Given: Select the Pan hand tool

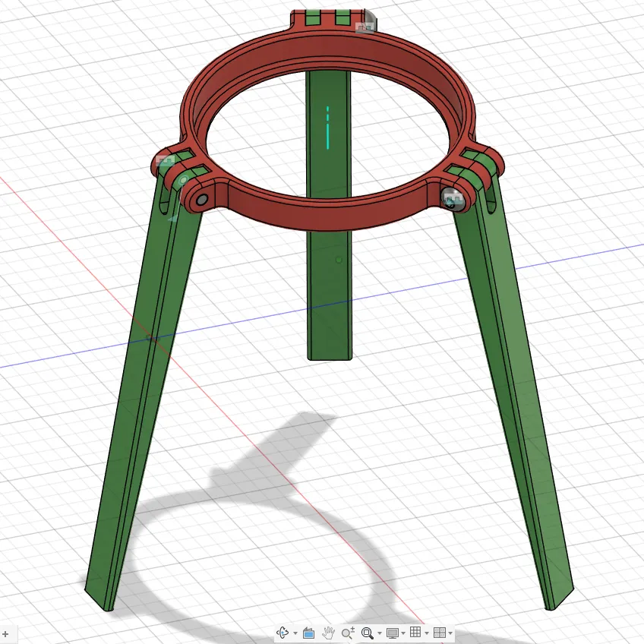Looking at the screenshot, I should (328, 633).
